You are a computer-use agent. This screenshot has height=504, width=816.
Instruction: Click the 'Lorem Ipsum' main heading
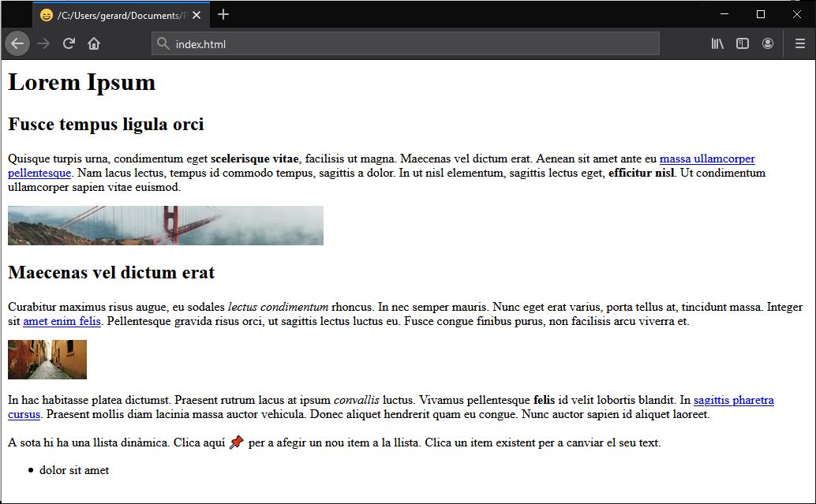point(82,82)
